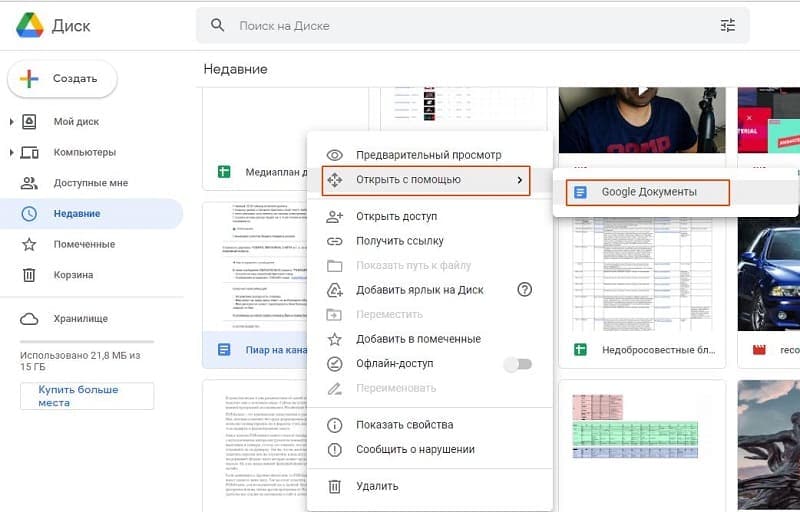This screenshot has width=800, height=512.
Task: Choose Добавить в помеченные entry
Action: (430, 339)
